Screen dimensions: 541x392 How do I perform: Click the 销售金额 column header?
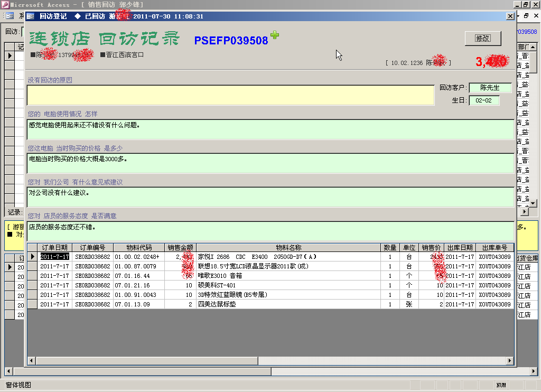point(180,247)
